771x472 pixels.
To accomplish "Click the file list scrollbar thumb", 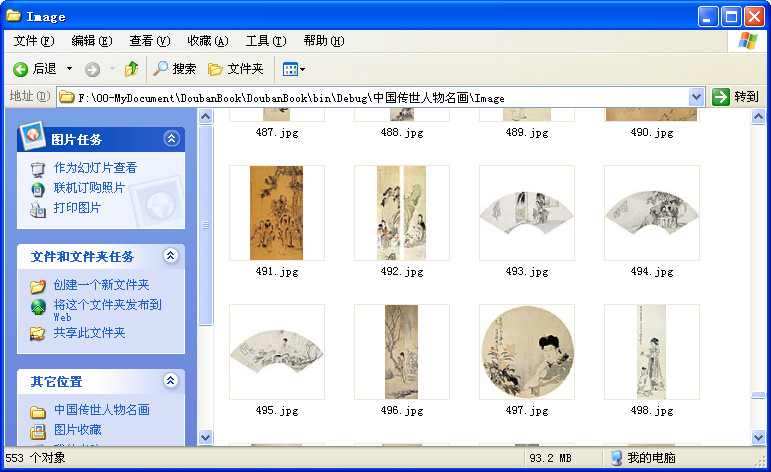I will 758,395.
